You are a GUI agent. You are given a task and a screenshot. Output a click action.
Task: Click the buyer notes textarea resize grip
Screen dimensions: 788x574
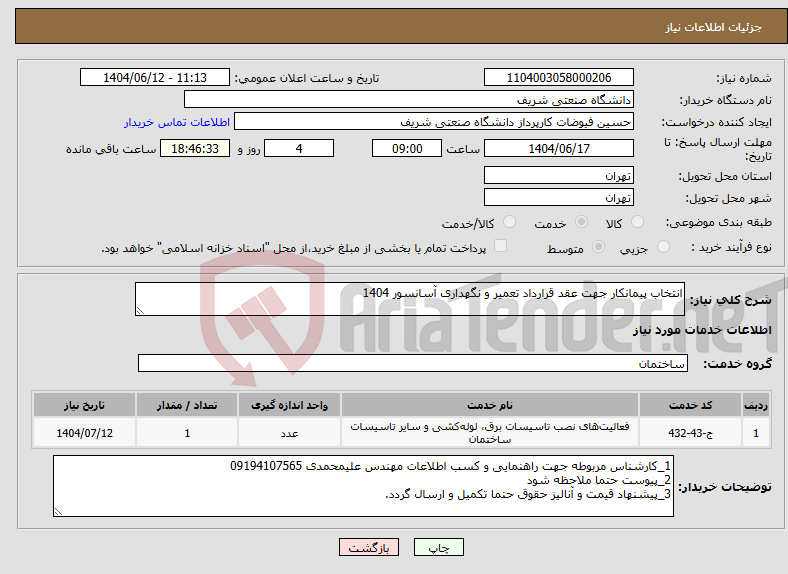click(58, 512)
